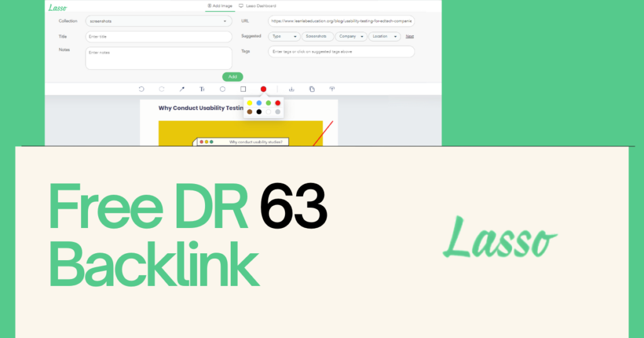Click the large '63' number
The width and height of the screenshot is (644, 338).
[x=293, y=206]
